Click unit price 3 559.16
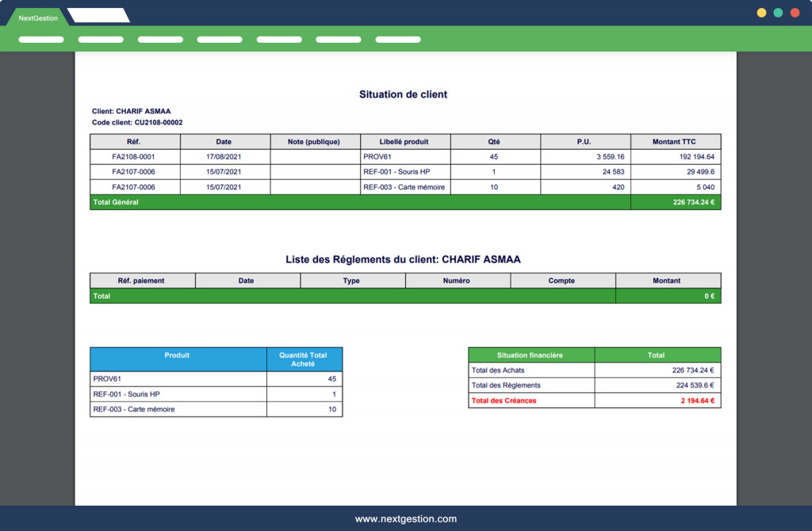The height and width of the screenshot is (531, 812). [610, 157]
